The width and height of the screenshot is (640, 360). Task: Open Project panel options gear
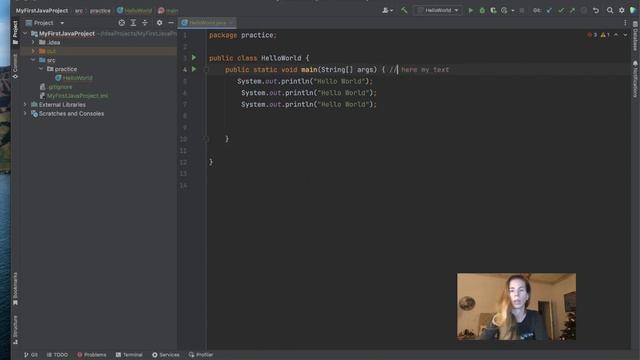pyautogui.click(x=160, y=23)
